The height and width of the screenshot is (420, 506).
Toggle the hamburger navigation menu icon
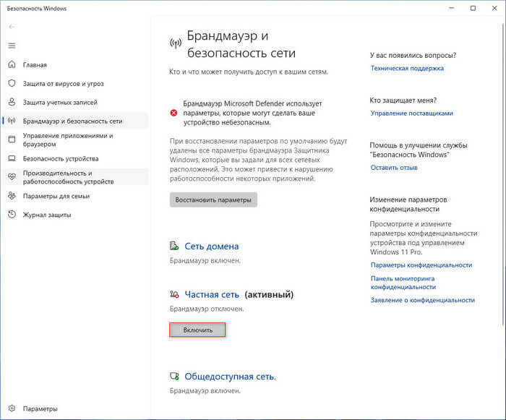click(12, 46)
